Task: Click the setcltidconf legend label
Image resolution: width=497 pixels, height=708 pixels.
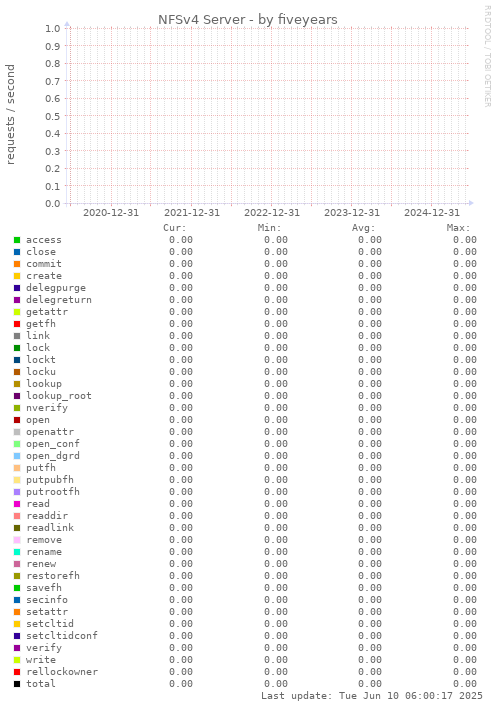Action: click(x=62, y=636)
